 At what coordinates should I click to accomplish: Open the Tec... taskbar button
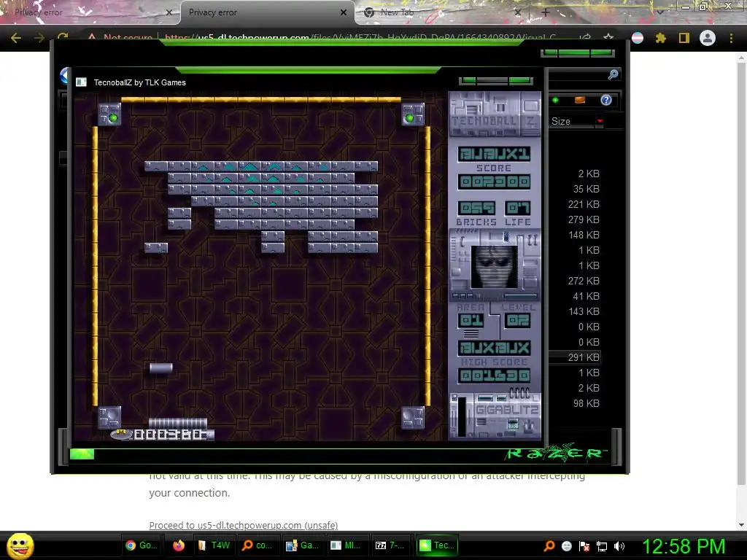tap(438, 545)
